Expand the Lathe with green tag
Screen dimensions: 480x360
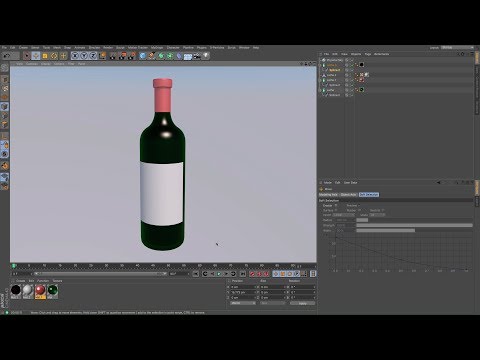coord(320,90)
